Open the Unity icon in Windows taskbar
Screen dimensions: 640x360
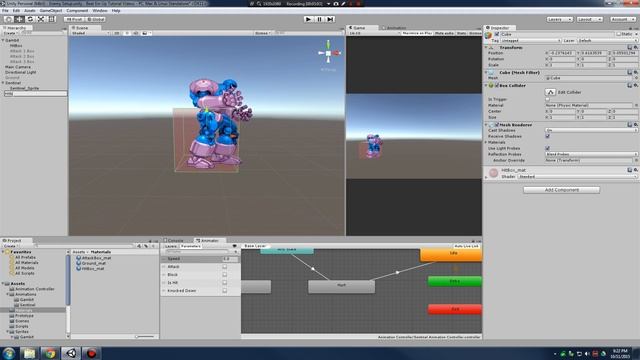71,353
